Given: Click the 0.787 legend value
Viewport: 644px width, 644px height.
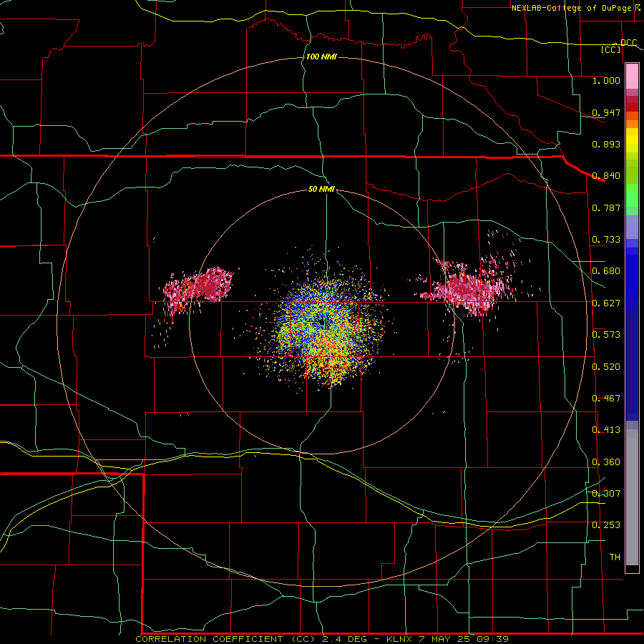Looking at the screenshot, I should point(606,208).
